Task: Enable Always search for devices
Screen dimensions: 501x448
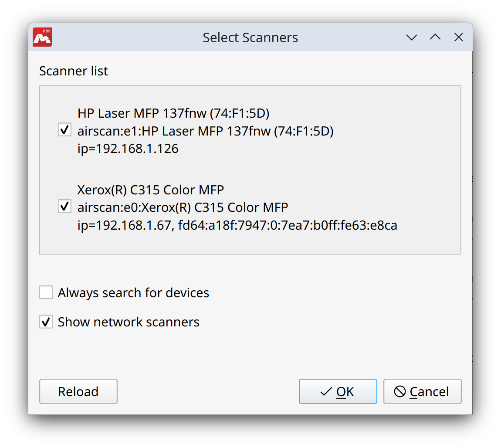Action: pos(46,292)
